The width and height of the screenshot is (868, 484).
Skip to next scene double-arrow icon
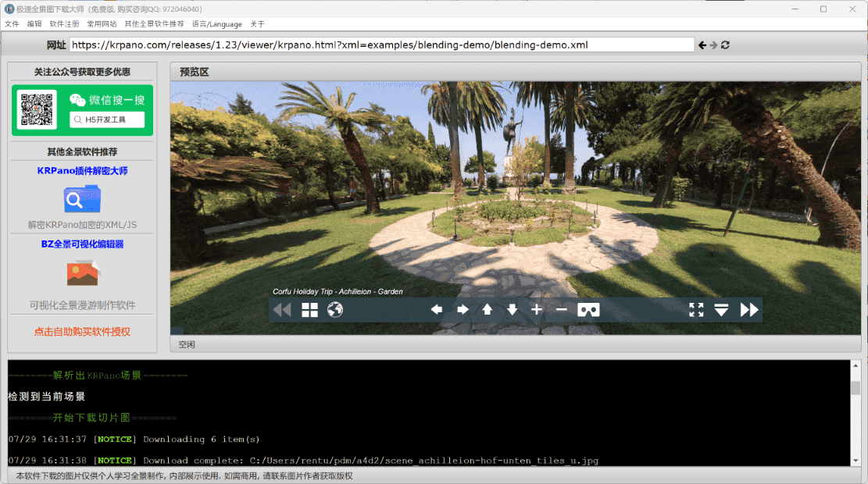point(749,310)
